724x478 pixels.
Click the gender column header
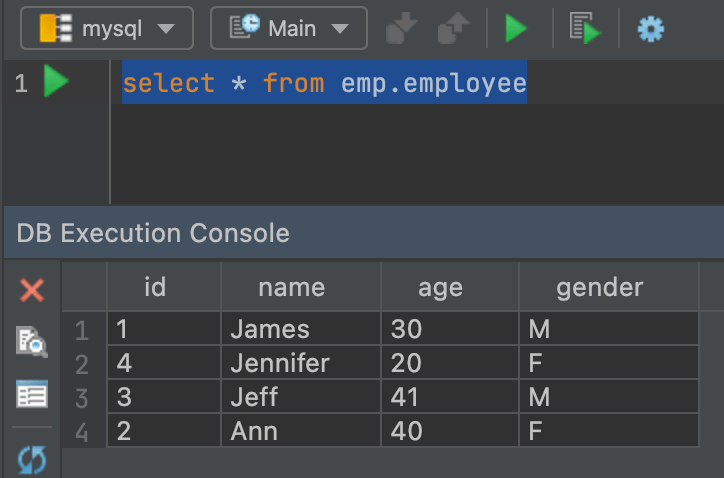coord(599,288)
